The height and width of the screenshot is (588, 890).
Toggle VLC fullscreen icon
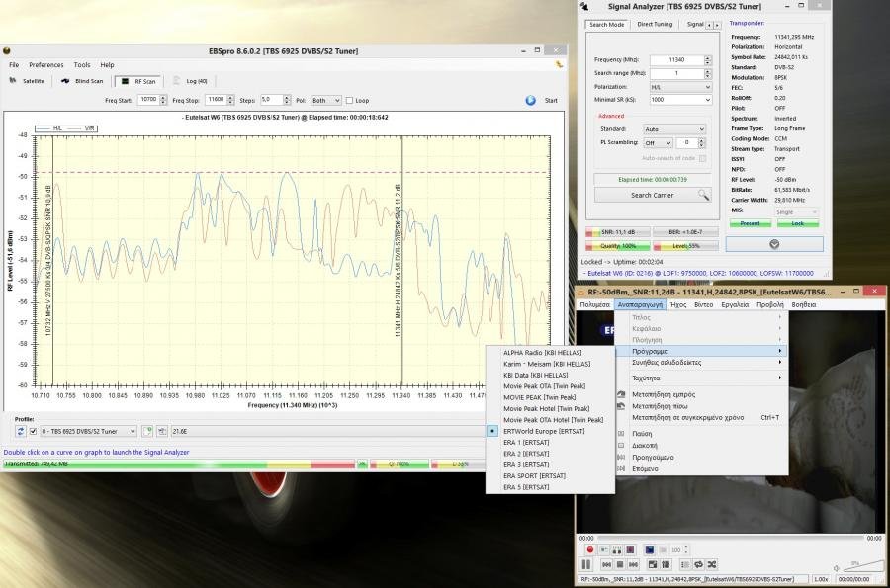coord(653,564)
